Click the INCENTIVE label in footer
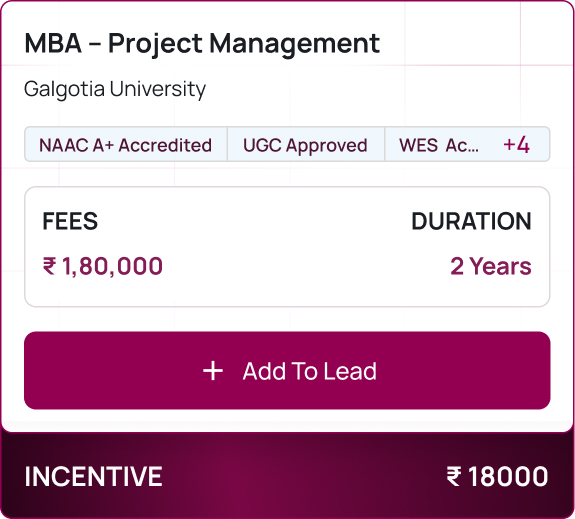The height and width of the screenshot is (519, 575). coord(94,476)
